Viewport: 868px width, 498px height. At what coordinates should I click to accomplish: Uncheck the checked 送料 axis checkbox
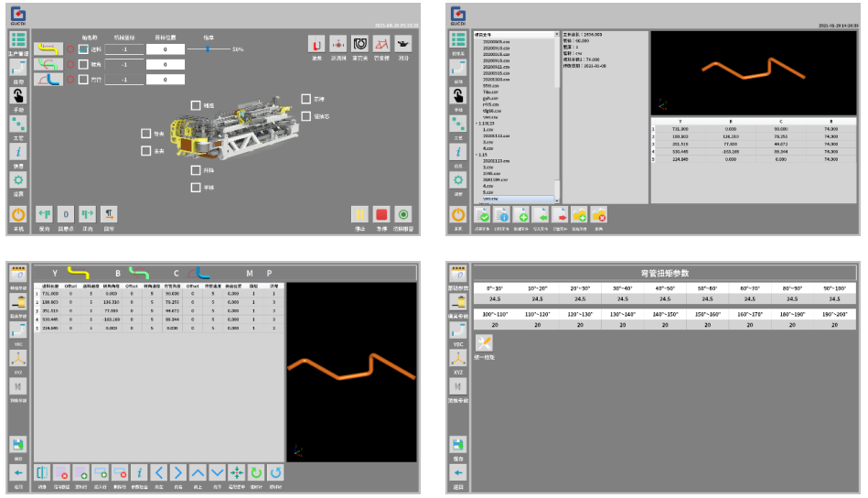tap(83, 49)
